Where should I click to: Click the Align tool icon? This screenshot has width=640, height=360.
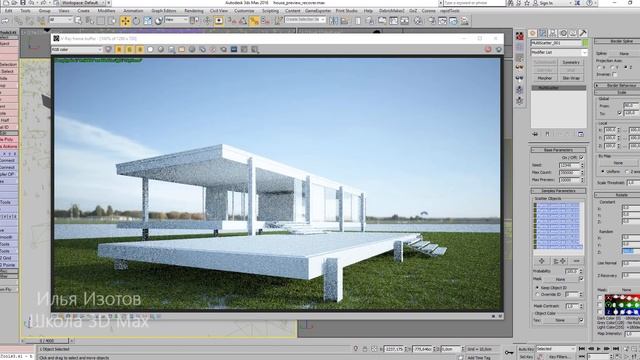344,21
